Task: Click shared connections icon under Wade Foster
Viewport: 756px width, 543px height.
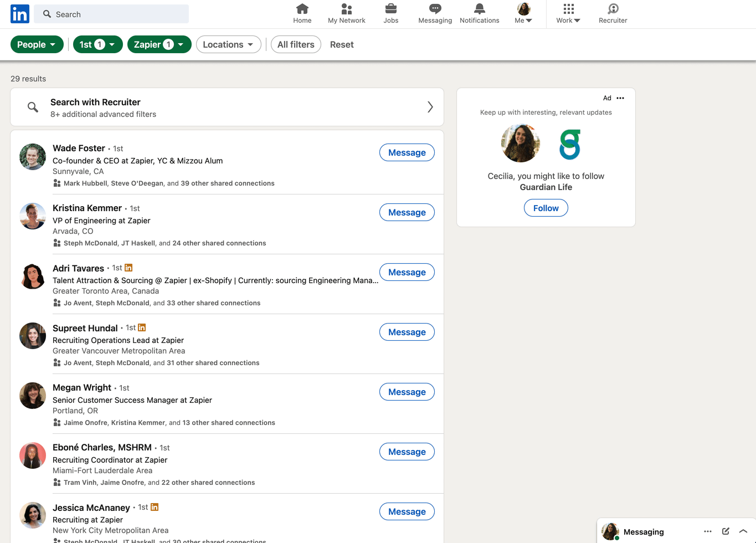Action: (x=57, y=183)
